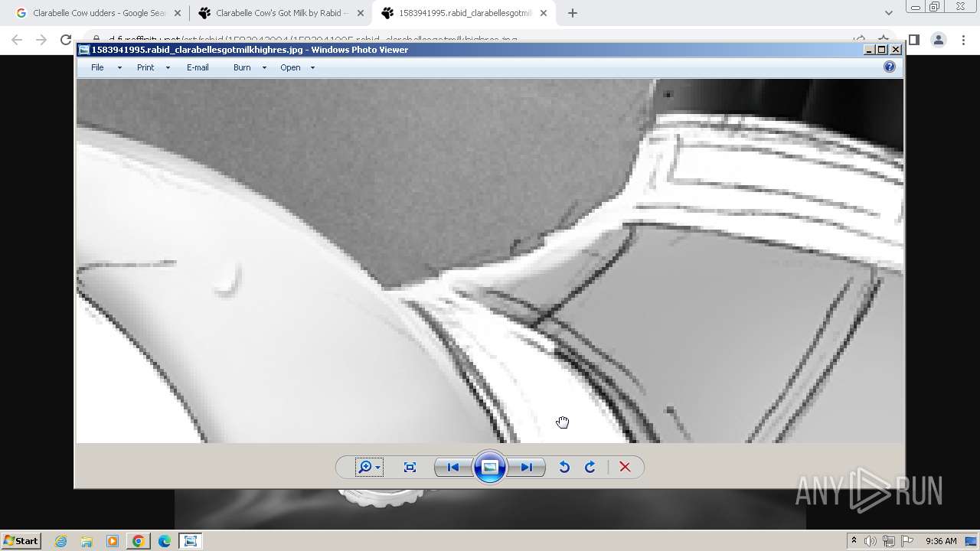This screenshot has height=551, width=980.
Task: Go to the next photo
Action: (527, 467)
